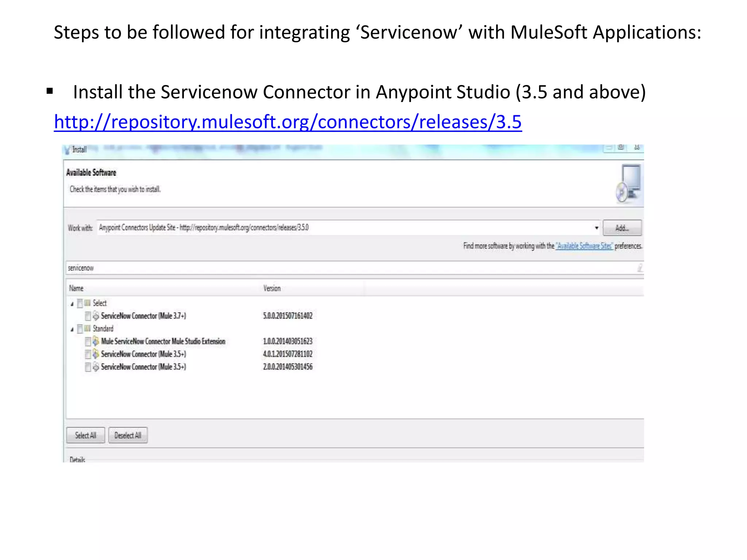Viewport: 747px width, 560px height.
Task: Click the servicenow filter text field
Action: pos(355,268)
